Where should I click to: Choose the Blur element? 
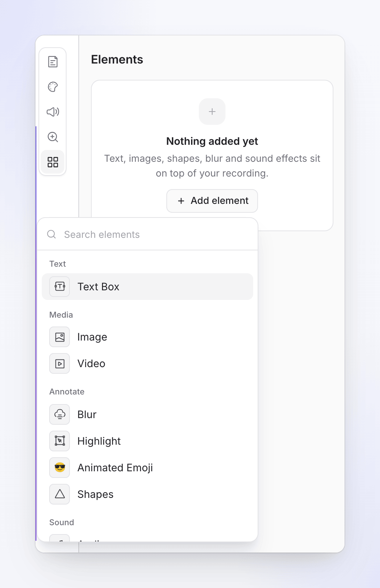click(147, 414)
